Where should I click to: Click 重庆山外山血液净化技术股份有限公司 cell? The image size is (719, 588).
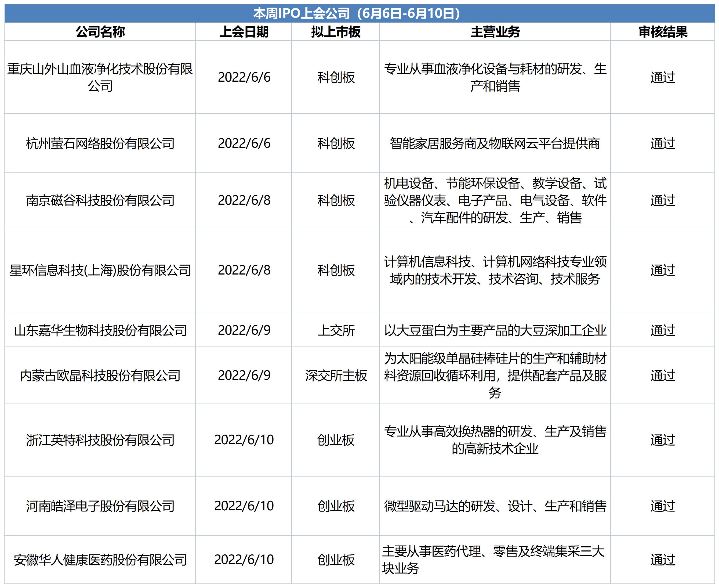pyautogui.click(x=100, y=78)
